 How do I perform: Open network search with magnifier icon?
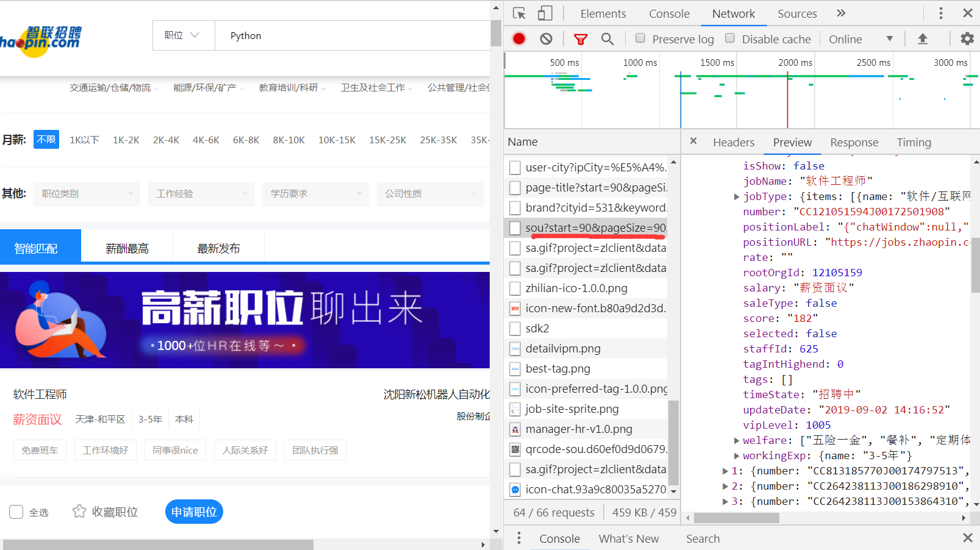coord(607,39)
